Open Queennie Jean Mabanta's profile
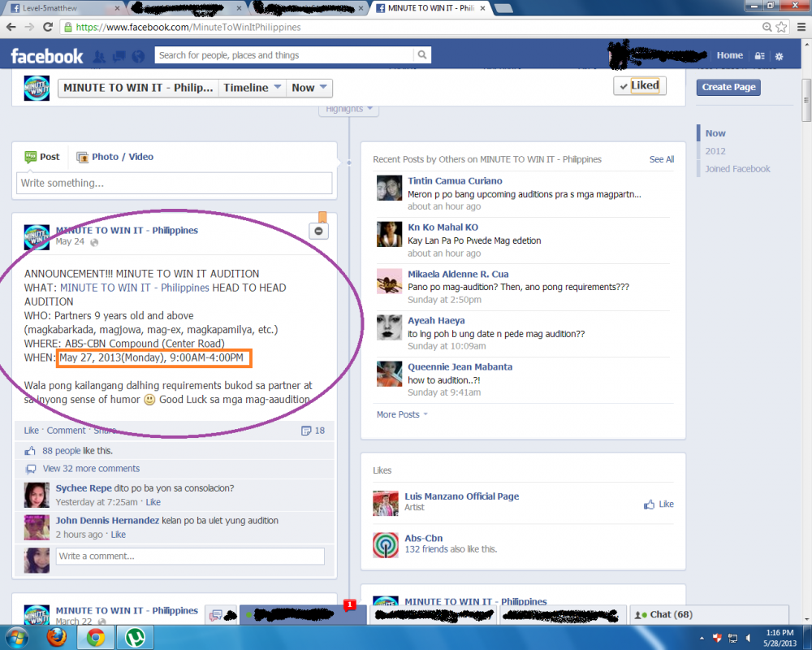 pos(460,367)
